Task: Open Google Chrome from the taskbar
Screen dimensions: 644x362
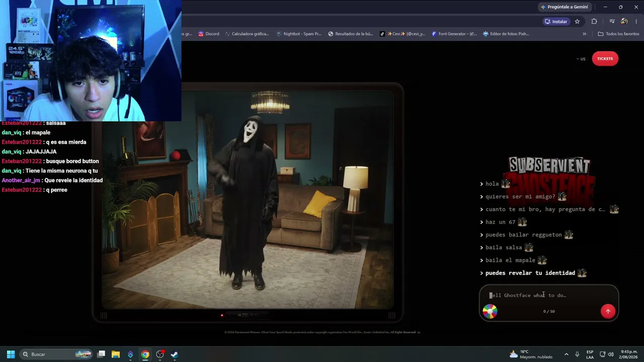Action: click(x=145, y=354)
